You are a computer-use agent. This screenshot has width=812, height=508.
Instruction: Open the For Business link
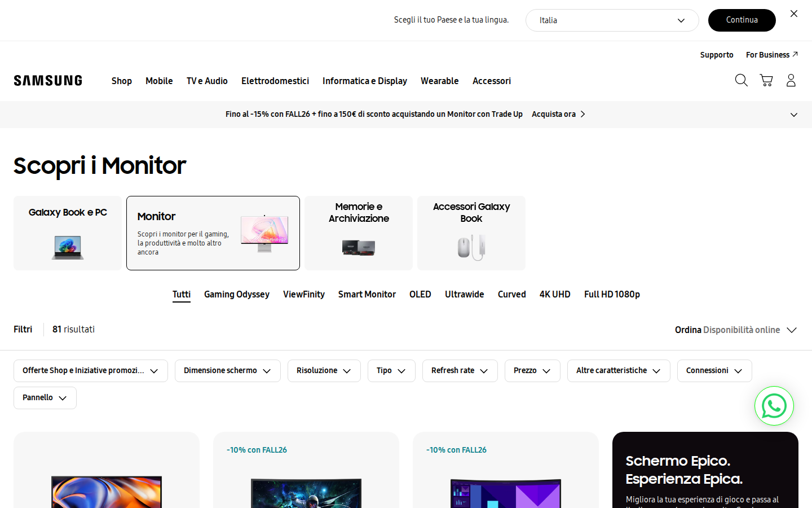(x=772, y=55)
